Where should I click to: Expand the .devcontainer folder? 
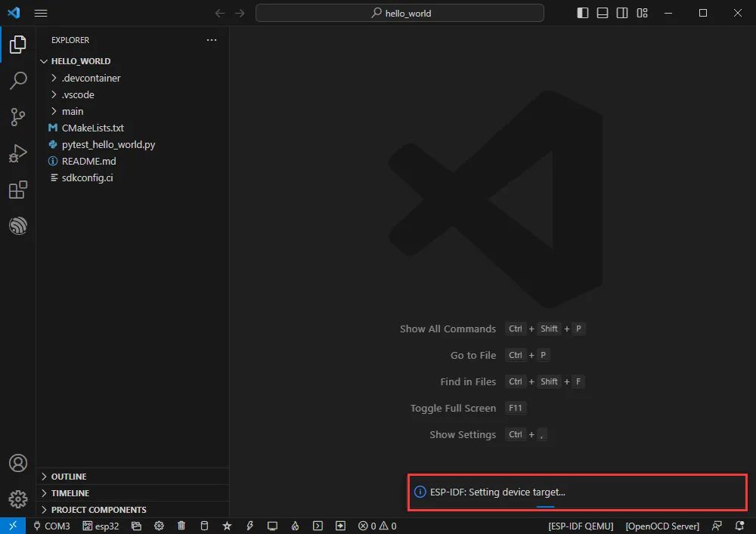(91, 78)
